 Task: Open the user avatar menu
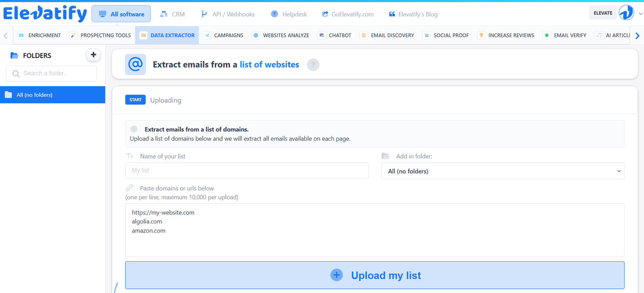(x=626, y=13)
